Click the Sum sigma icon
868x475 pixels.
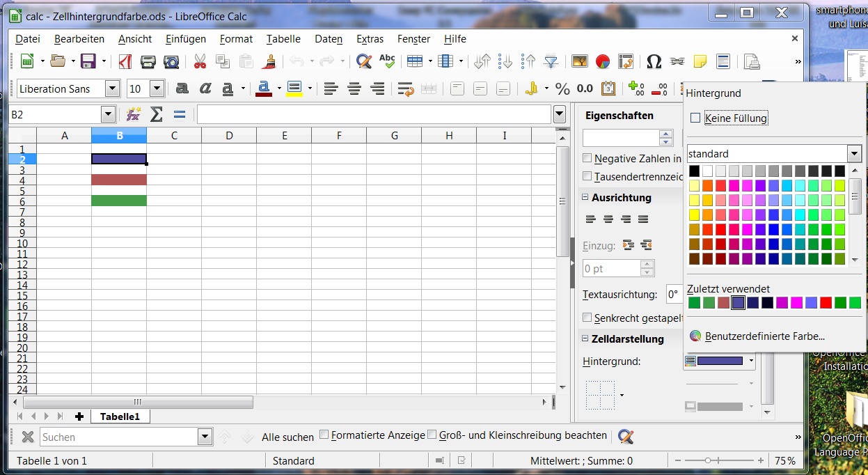(x=157, y=114)
